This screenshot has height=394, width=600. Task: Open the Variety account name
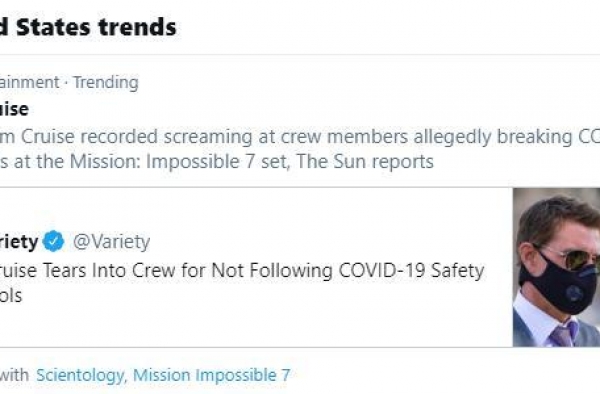19,242
